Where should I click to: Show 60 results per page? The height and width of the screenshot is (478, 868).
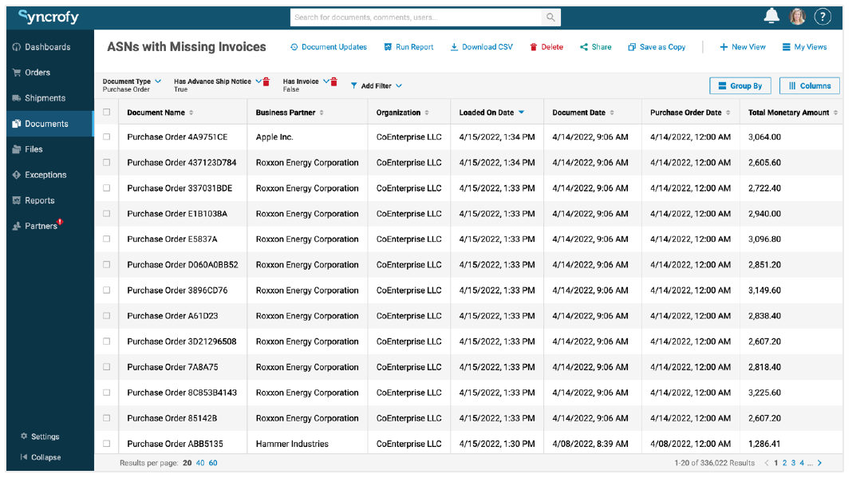[x=213, y=463]
